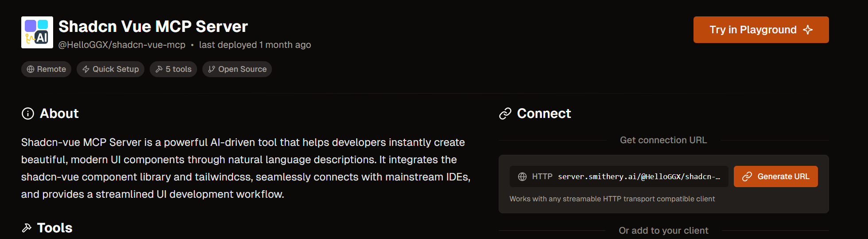Click the globe icon next to HTTP
Viewport: 868px width, 239px height.
click(x=523, y=176)
